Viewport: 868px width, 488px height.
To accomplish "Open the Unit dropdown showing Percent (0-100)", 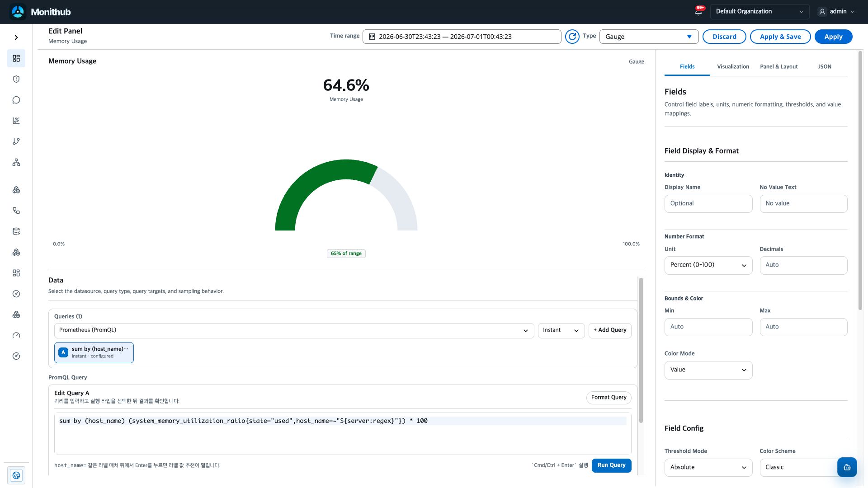I will [x=708, y=265].
